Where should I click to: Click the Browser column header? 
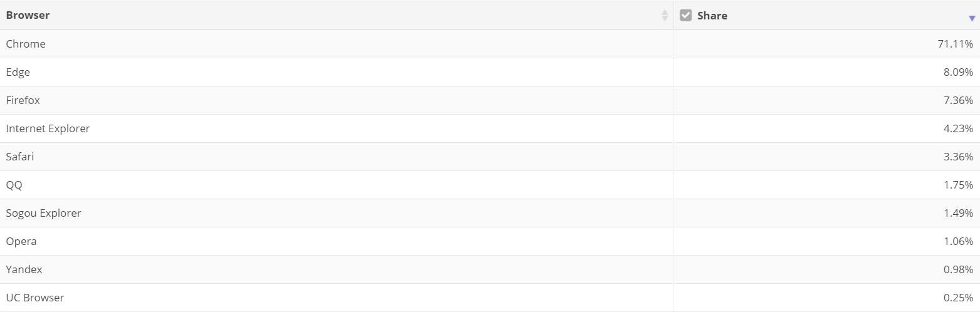tap(337, 15)
